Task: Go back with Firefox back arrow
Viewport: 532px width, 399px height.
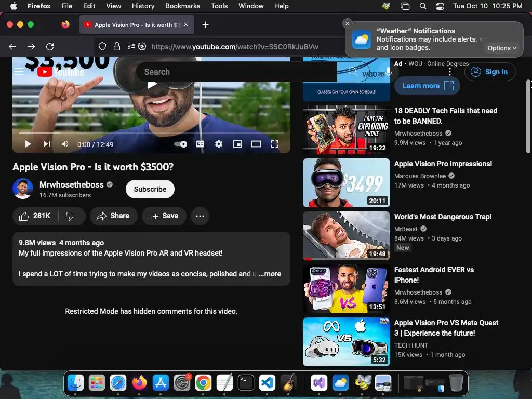Action: tap(12, 46)
